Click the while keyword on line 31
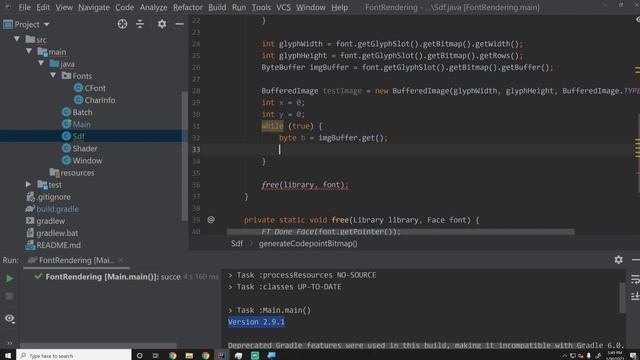The image size is (640, 360). (272, 126)
